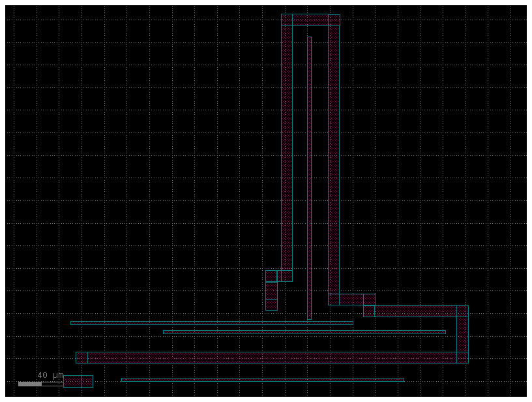Select the bottom-most thin horizontal bar

click(x=262, y=380)
